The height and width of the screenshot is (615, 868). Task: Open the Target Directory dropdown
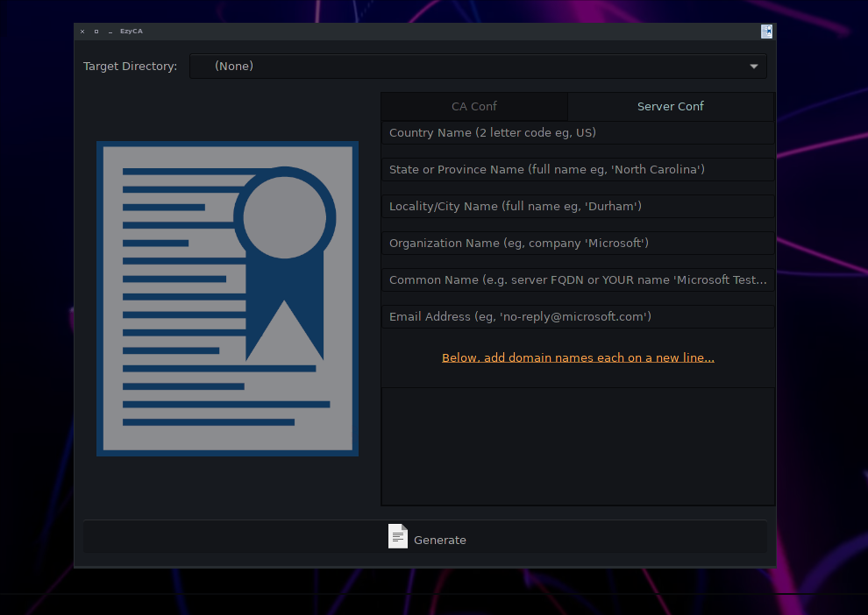478,67
